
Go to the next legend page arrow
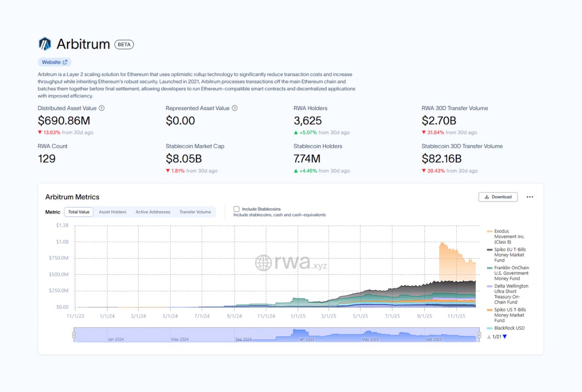(x=505, y=337)
